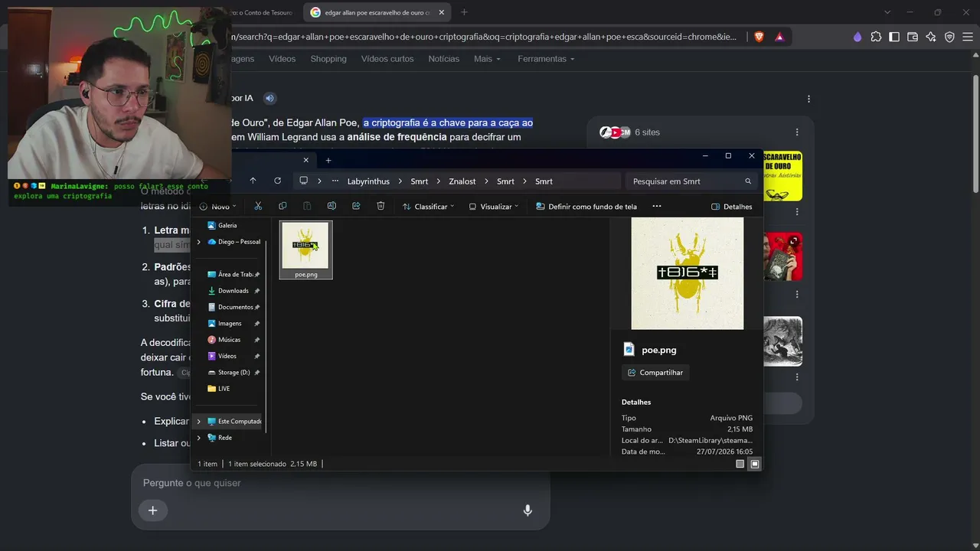Image resolution: width=980 pixels, height=551 pixels.
Task: Click the browser page vertical scrollbar
Action: (975, 134)
